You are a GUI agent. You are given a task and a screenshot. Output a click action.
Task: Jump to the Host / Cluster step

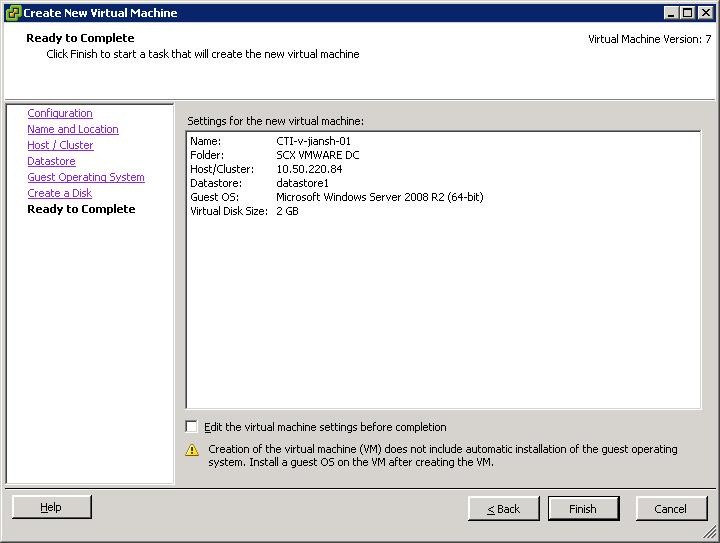tap(60, 146)
